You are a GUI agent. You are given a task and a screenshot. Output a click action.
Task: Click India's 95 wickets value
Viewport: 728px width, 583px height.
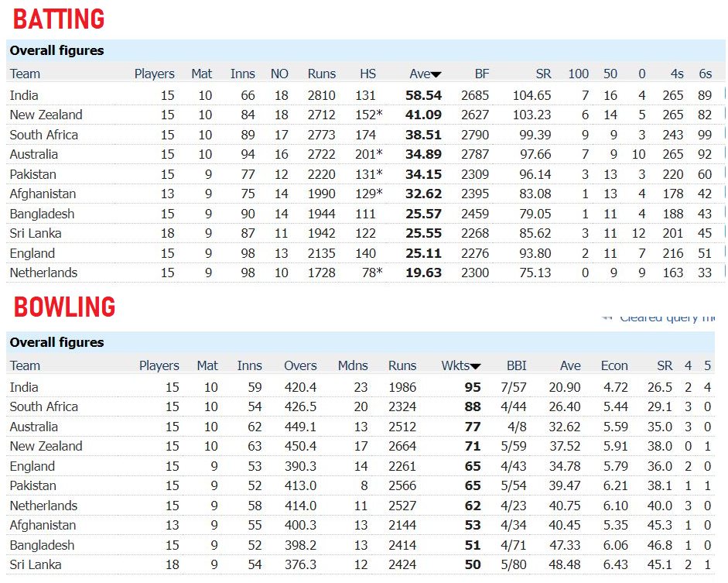click(x=472, y=387)
